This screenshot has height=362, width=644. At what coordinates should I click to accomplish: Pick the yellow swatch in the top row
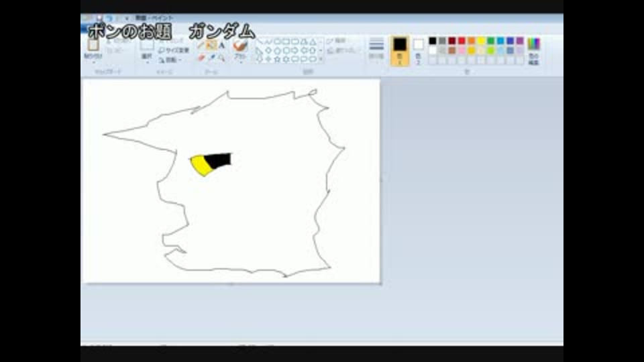click(x=481, y=41)
